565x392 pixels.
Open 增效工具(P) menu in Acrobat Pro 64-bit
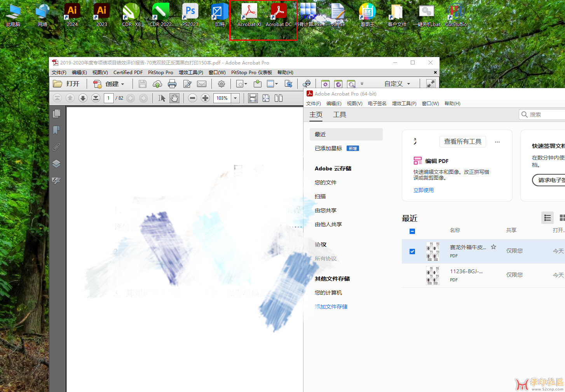tap(404, 104)
